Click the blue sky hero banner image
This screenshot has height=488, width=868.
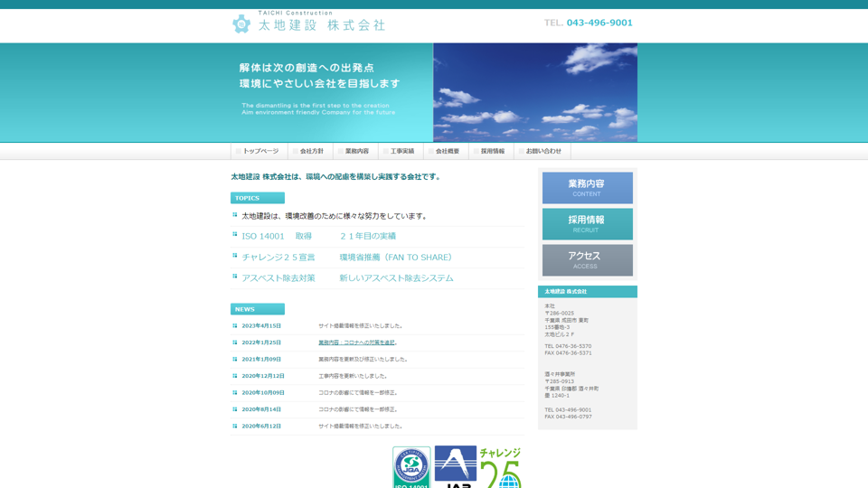(x=534, y=92)
